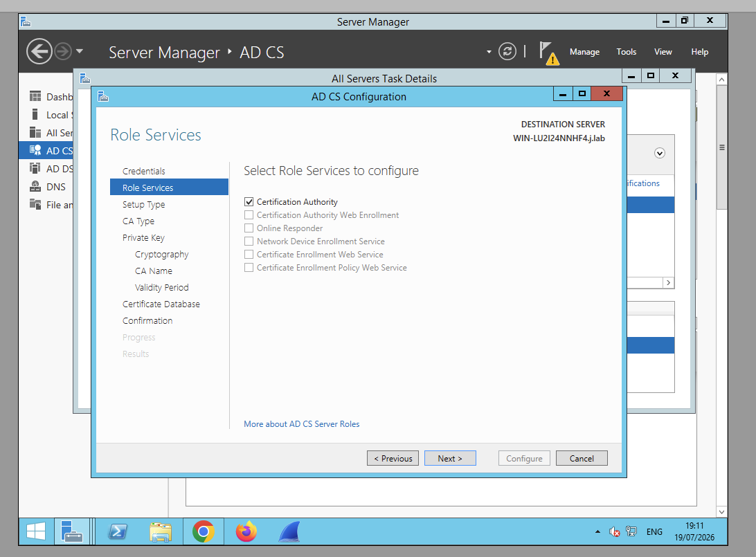
Task: Launch Wireshark from taskbar
Action: tap(289, 531)
